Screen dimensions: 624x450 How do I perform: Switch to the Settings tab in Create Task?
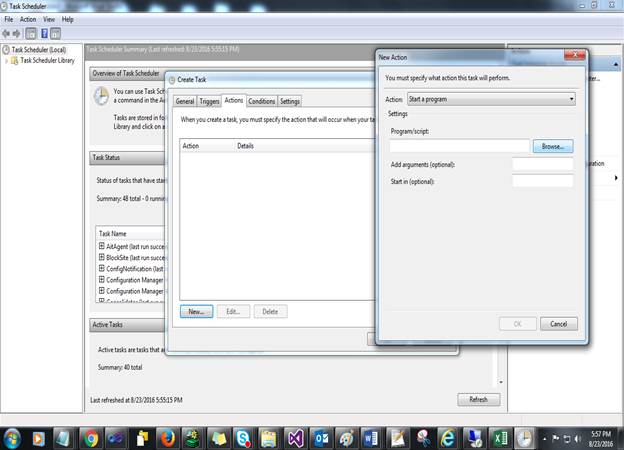coord(290,101)
